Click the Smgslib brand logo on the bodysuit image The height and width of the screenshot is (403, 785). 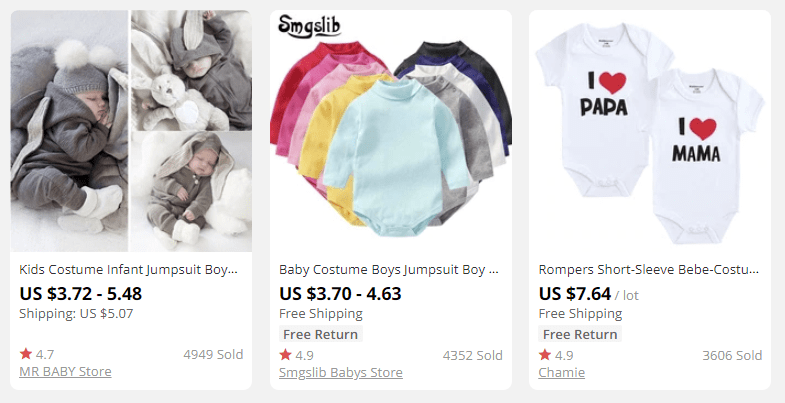309,26
